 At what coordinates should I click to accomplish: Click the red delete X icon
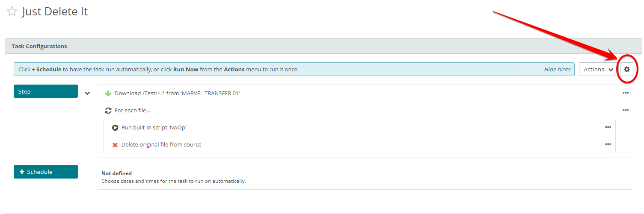pos(115,145)
